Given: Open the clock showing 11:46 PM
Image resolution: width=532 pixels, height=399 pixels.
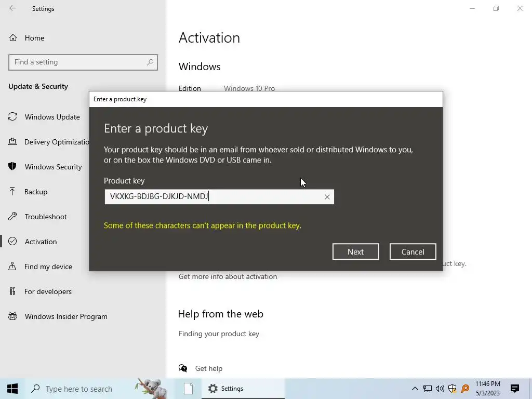Looking at the screenshot, I should click(x=487, y=389).
